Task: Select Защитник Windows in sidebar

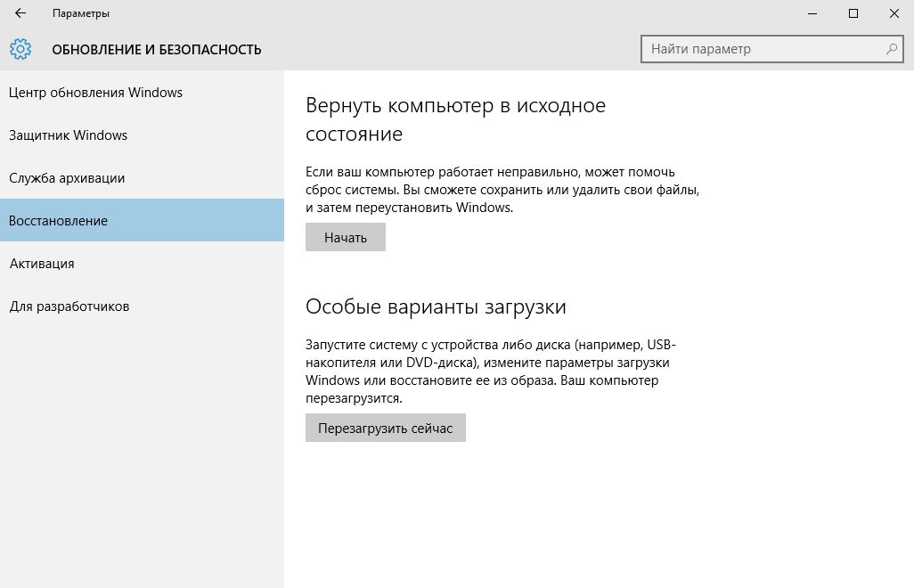Action: (142, 135)
